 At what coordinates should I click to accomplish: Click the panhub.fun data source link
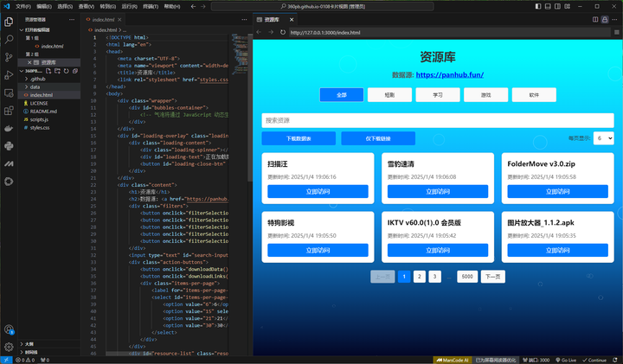click(x=448, y=75)
